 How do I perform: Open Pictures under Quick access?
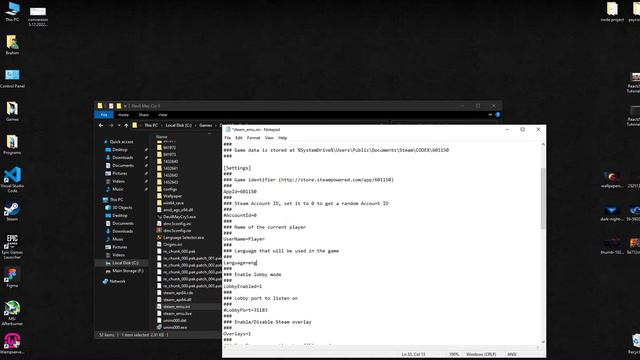120,173
